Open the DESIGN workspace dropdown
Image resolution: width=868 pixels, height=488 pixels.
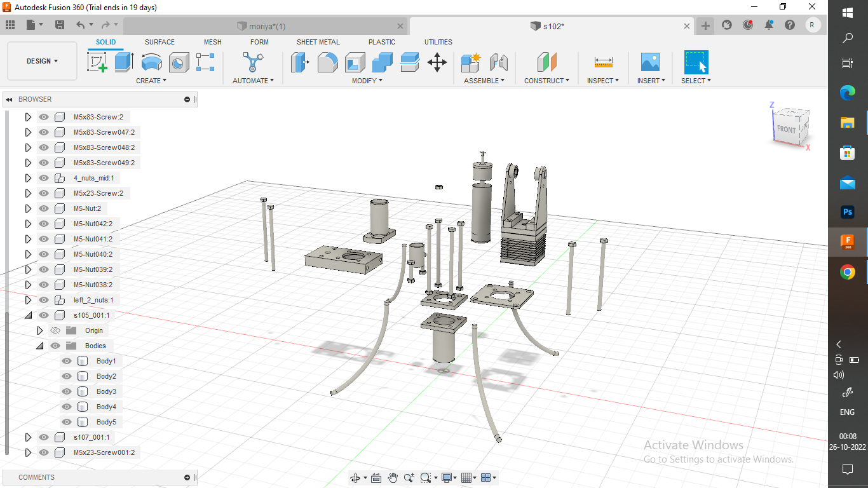tap(42, 61)
